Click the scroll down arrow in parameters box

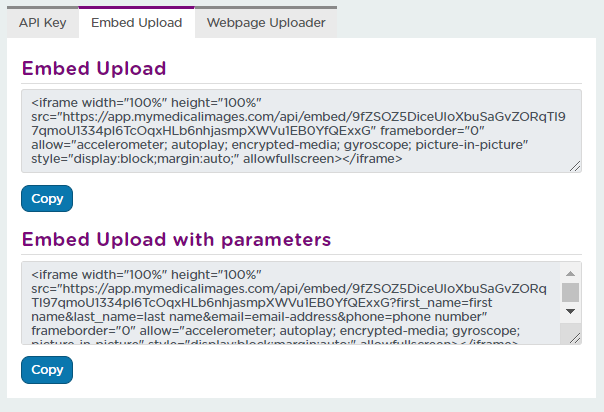tap(570, 311)
